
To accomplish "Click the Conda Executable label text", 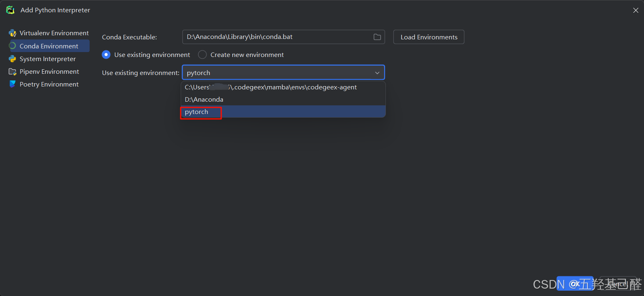I will coord(129,37).
